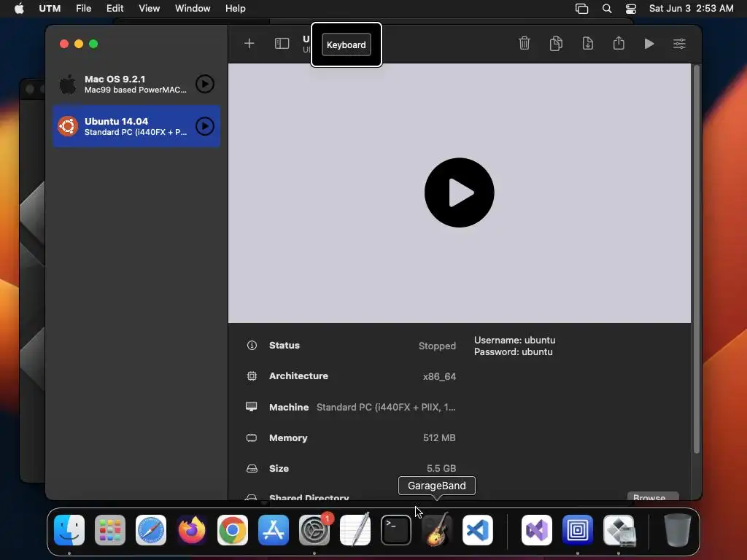Click the Username: ubuntu note text
This screenshot has width=747, height=560.
coord(514,340)
